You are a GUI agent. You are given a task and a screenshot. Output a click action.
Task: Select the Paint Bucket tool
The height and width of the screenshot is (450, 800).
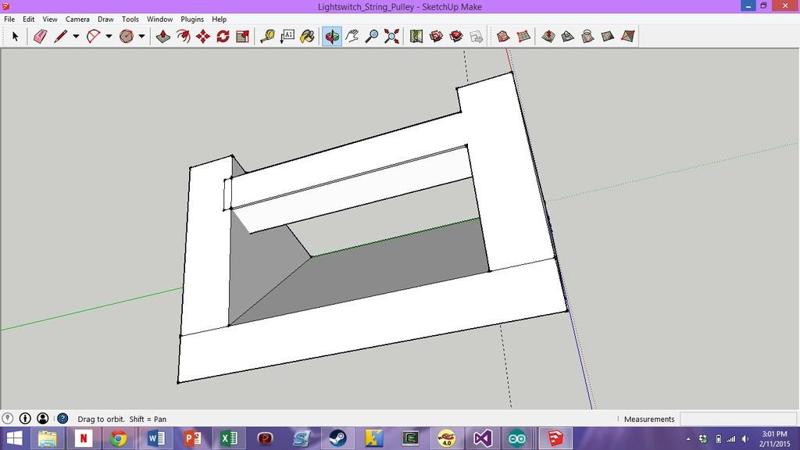pyautogui.click(x=307, y=36)
